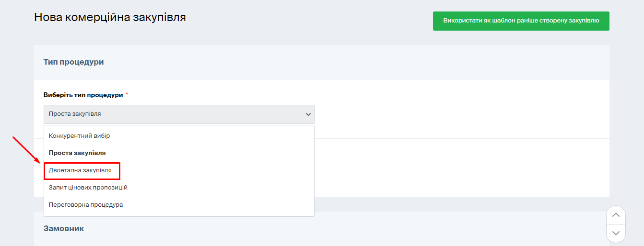This screenshot has width=644, height=246.
Task: Choose the bold Проста закупівля list option
Action: click(77, 153)
